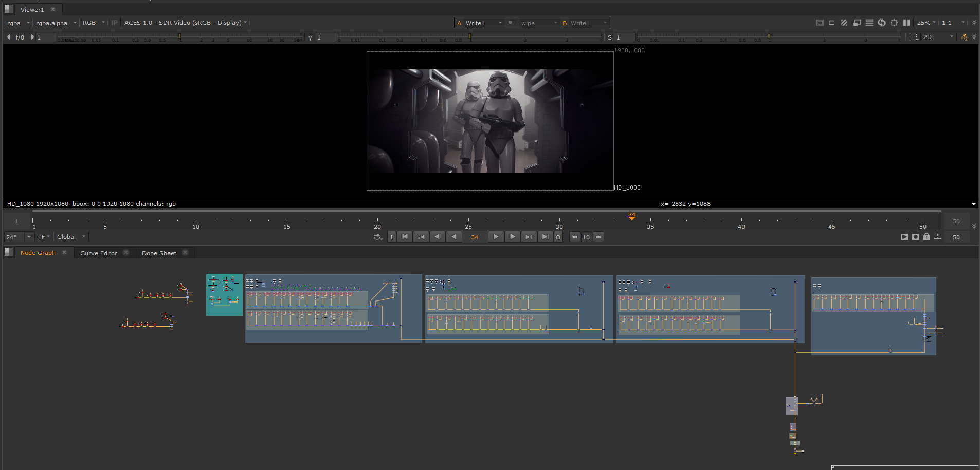Click the crosshair square icon in viewer toolbar
Screen dimensions: 980x470
(894, 23)
